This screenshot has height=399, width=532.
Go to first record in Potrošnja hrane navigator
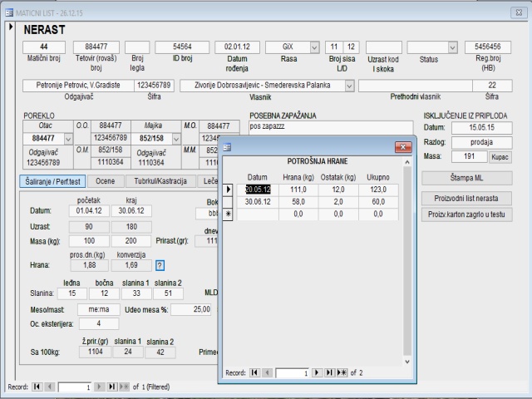pos(255,373)
